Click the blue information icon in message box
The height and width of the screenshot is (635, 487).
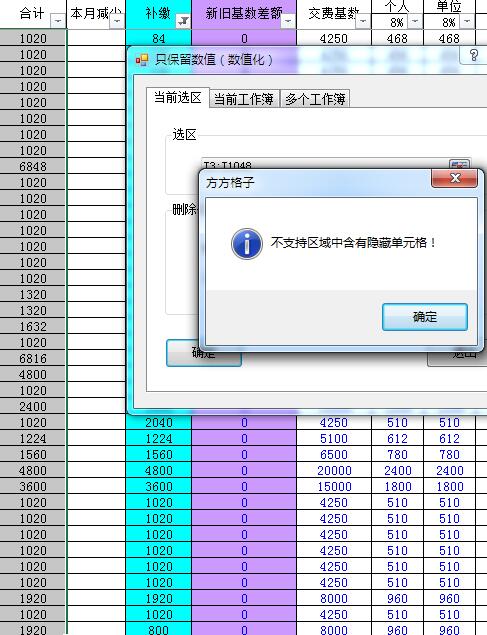click(247, 243)
